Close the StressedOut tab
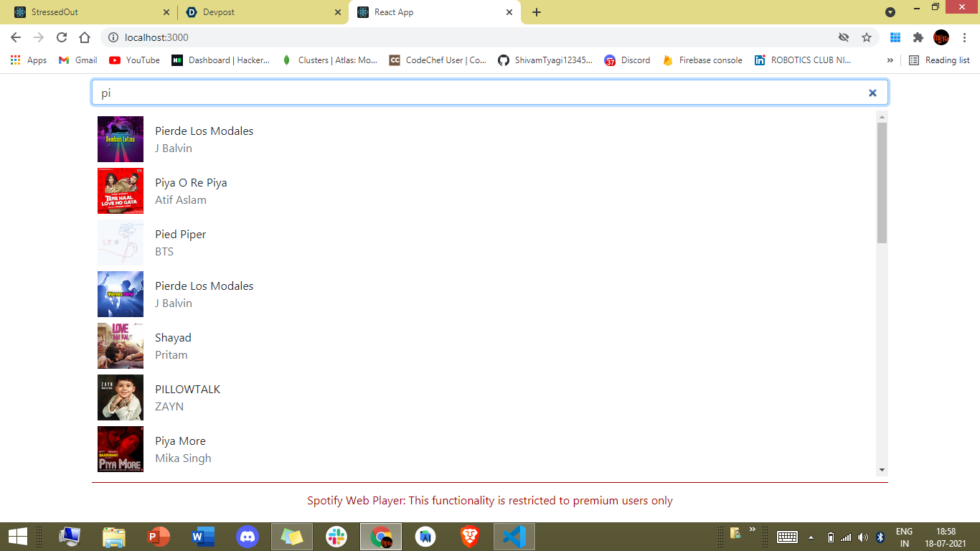 pyautogui.click(x=166, y=12)
